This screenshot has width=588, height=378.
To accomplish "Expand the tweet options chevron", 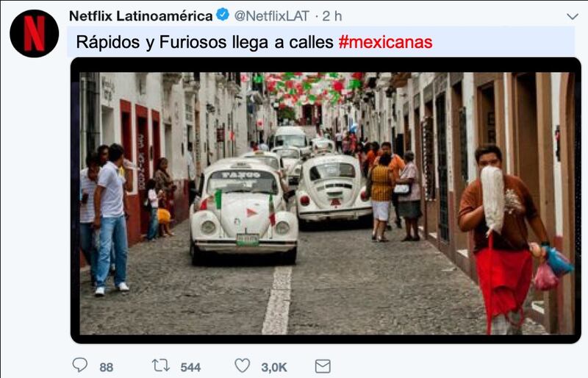I will tap(573, 16).
